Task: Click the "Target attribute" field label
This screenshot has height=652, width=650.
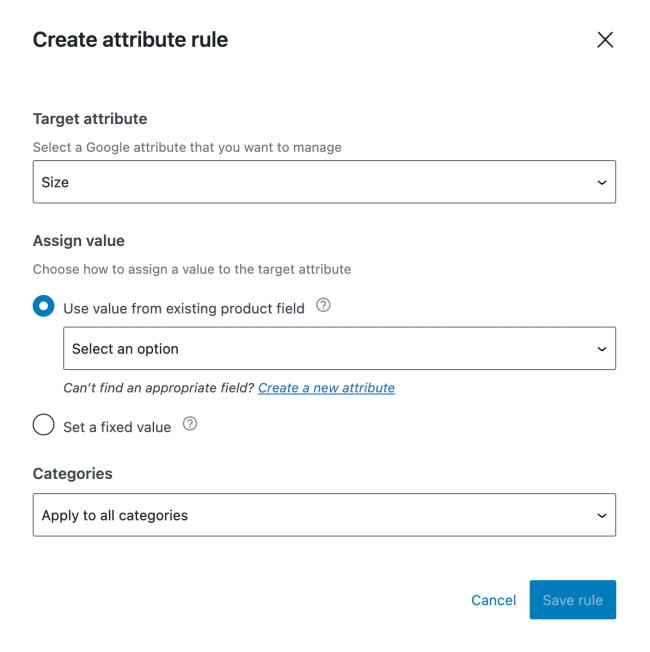Action: pyautogui.click(x=90, y=119)
